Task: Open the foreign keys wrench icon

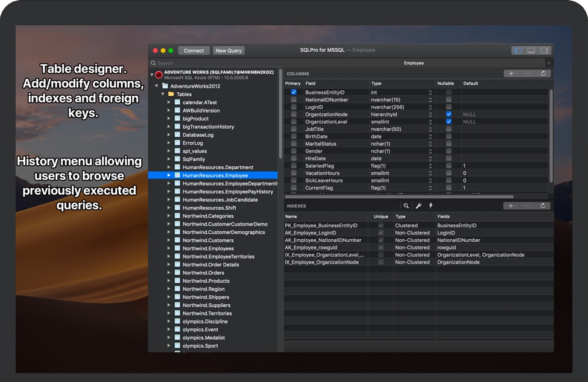Action: tap(419, 206)
